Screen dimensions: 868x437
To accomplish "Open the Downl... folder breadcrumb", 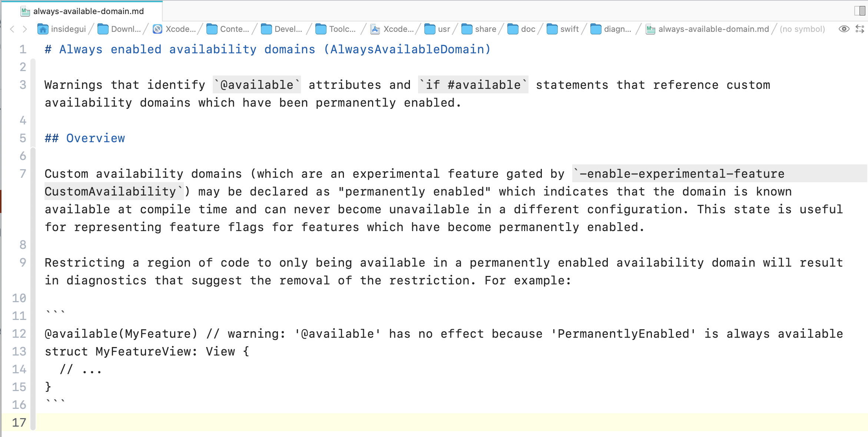I will click(x=119, y=29).
